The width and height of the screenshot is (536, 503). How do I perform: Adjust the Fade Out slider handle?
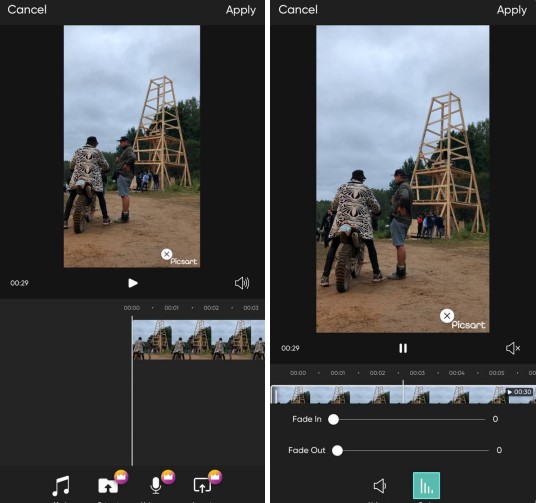(337, 450)
